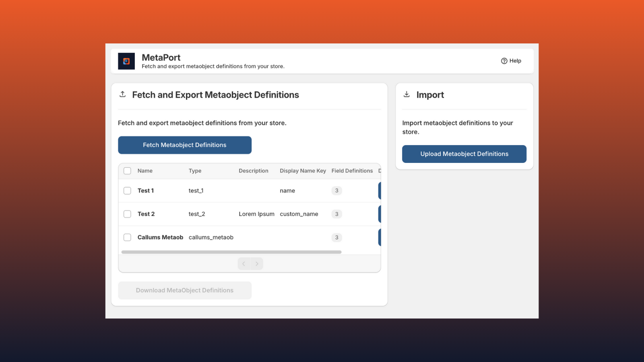
Task: Click the table's horizontal scrollbar
Action: coord(231,252)
